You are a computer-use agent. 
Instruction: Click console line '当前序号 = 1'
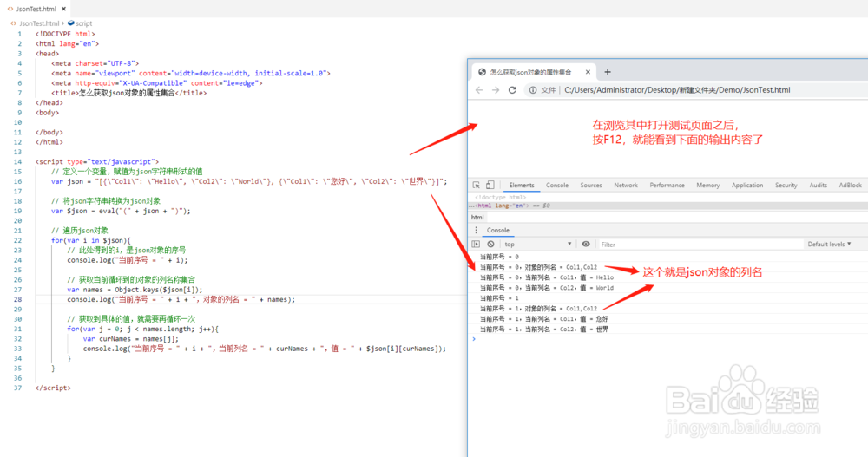pos(499,298)
